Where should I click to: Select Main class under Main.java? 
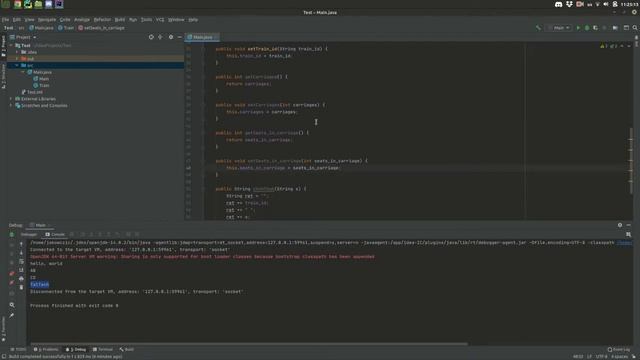coord(41,79)
